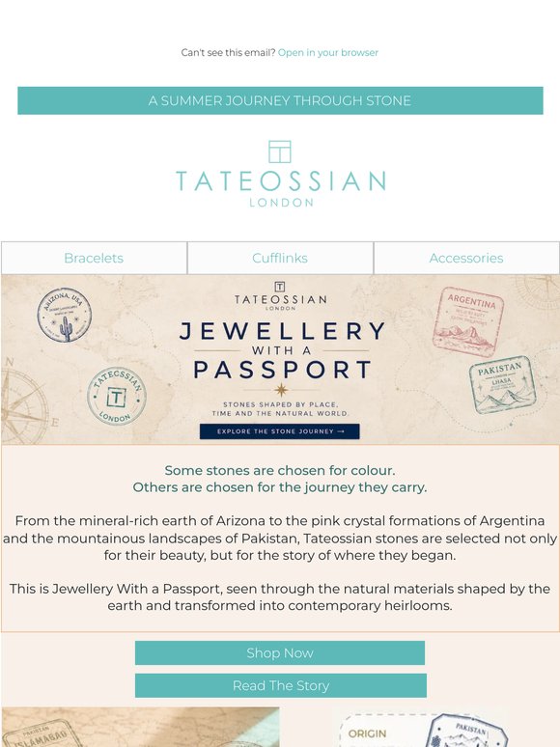Open the Cufflinks category
The height and width of the screenshot is (747, 560).
[280, 258]
